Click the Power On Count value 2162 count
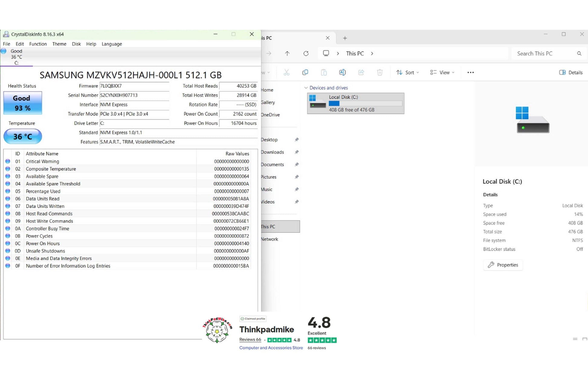Viewport: 588px width, 370px height. coord(238,114)
